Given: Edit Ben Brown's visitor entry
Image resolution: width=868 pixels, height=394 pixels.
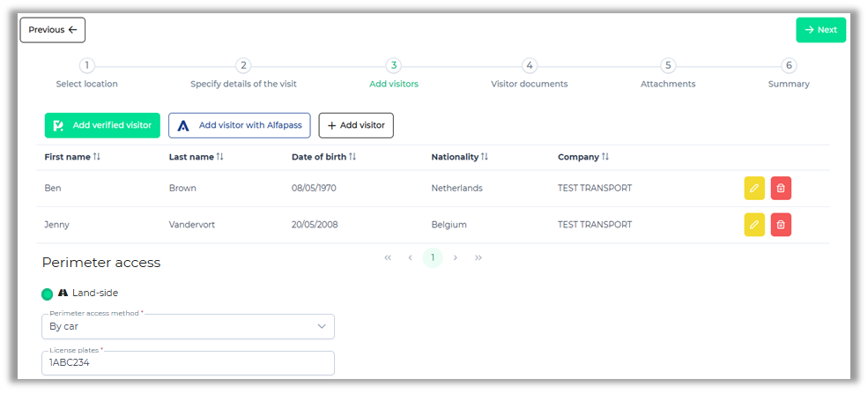Looking at the screenshot, I should [x=753, y=188].
